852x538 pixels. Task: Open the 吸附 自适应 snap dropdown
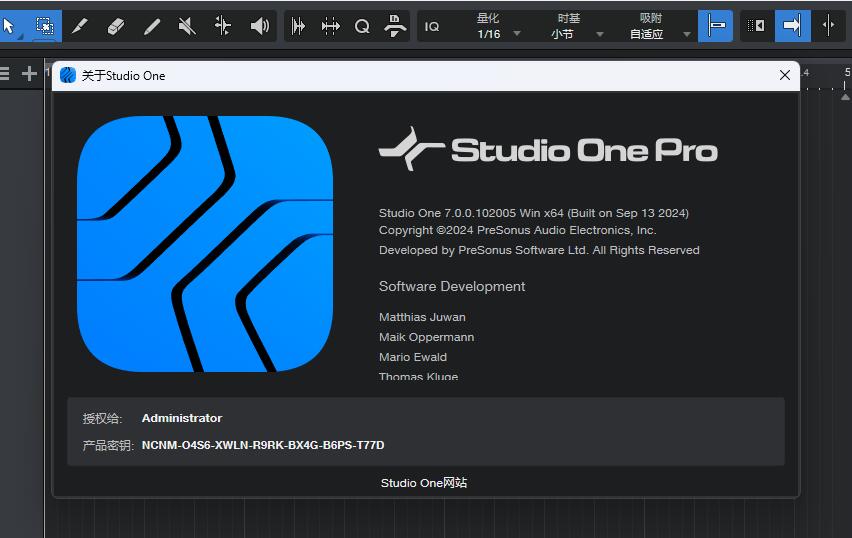point(659,26)
